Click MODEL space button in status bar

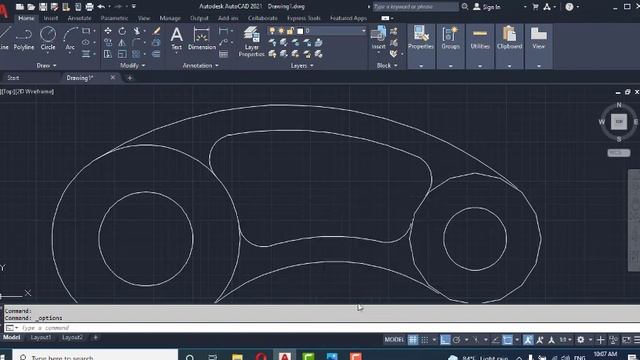point(394,340)
